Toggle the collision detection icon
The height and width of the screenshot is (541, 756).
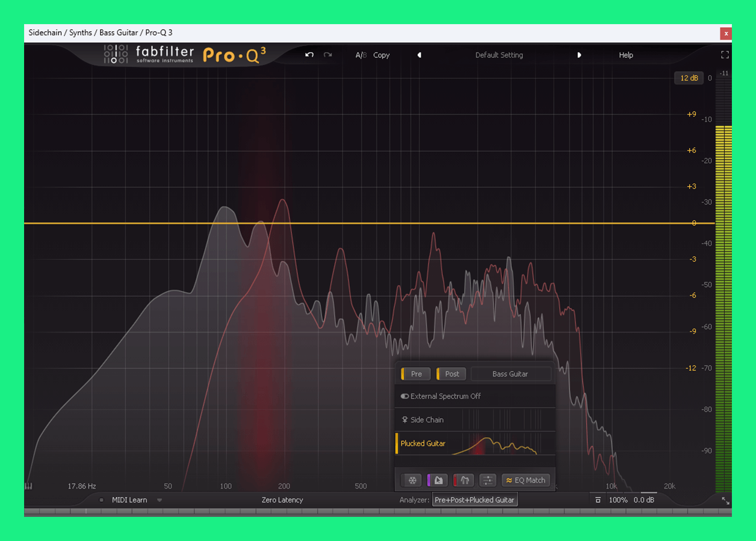click(x=463, y=480)
